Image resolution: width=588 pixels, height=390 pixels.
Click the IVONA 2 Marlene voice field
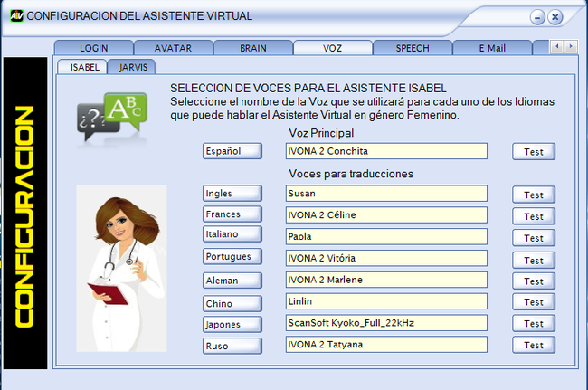pyautogui.click(x=386, y=280)
